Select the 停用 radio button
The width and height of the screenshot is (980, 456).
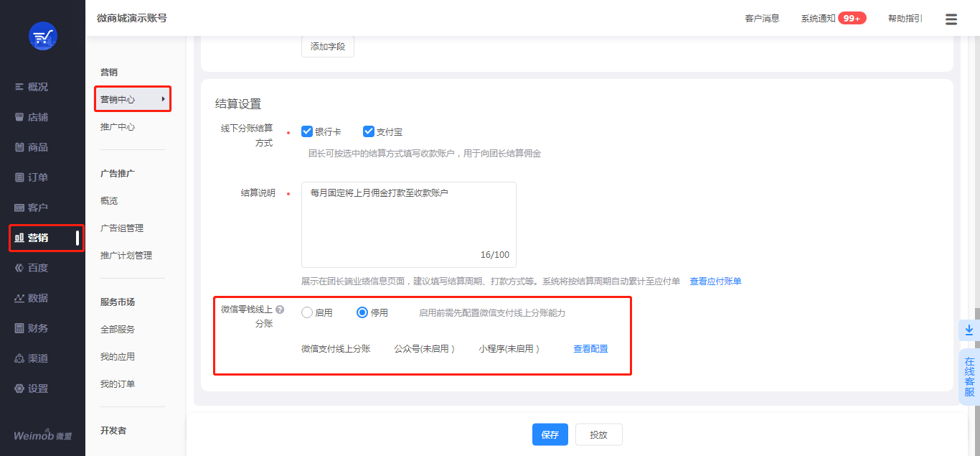[362, 312]
